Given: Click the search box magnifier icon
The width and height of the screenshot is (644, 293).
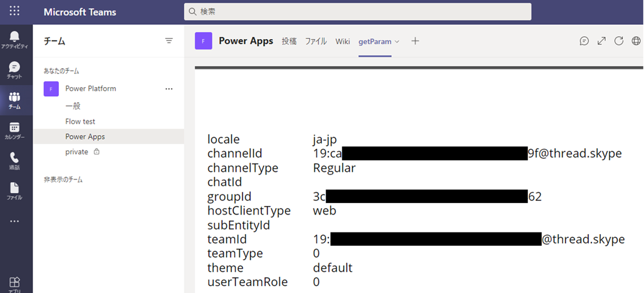Looking at the screenshot, I should pyautogui.click(x=192, y=12).
